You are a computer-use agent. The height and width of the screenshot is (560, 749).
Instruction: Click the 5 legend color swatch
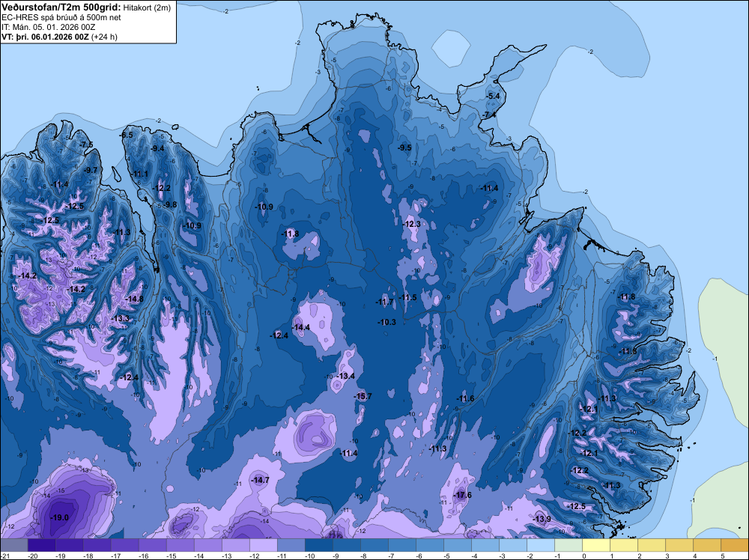coord(734,545)
